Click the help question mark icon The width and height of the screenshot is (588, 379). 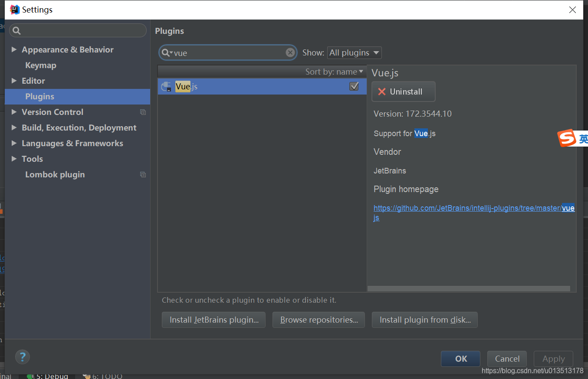click(x=23, y=357)
